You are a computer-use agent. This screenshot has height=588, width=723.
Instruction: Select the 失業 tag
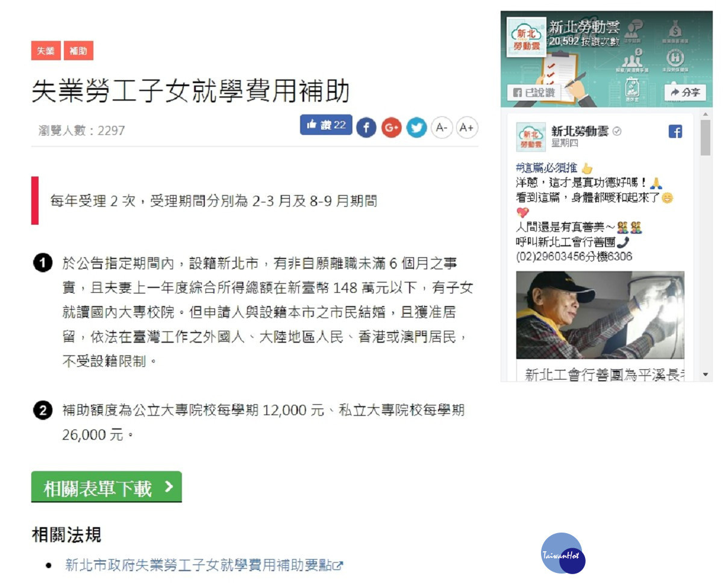click(46, 51)
